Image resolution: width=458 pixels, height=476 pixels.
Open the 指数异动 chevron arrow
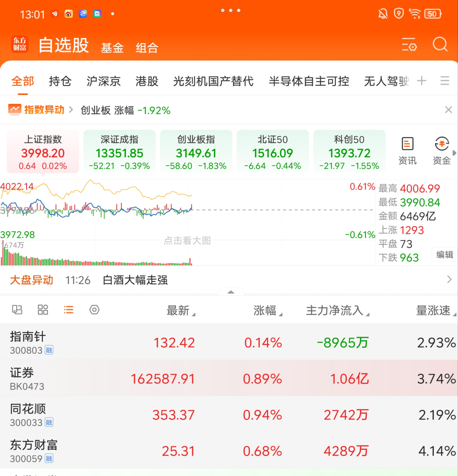tap(71, 110)
